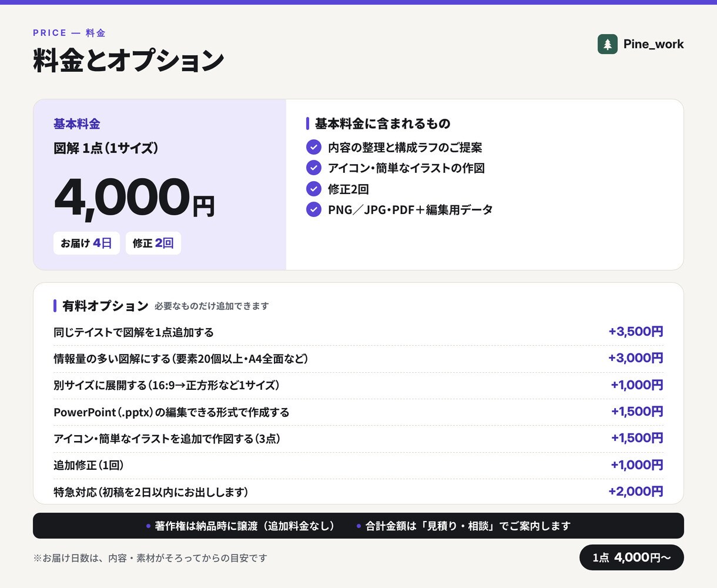Select the 情報量の多い図解にする option row
Screen dimensions: 717x588
pos(358,359)
